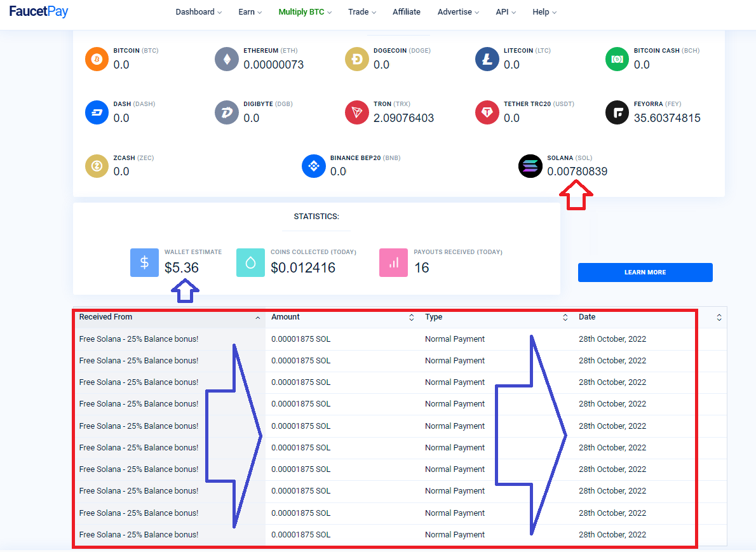The height and width of the screenshot is (552, 756).
Task: Click the PAYOUTS RECEIVED (TODAY) label
Action: point(458,252)
